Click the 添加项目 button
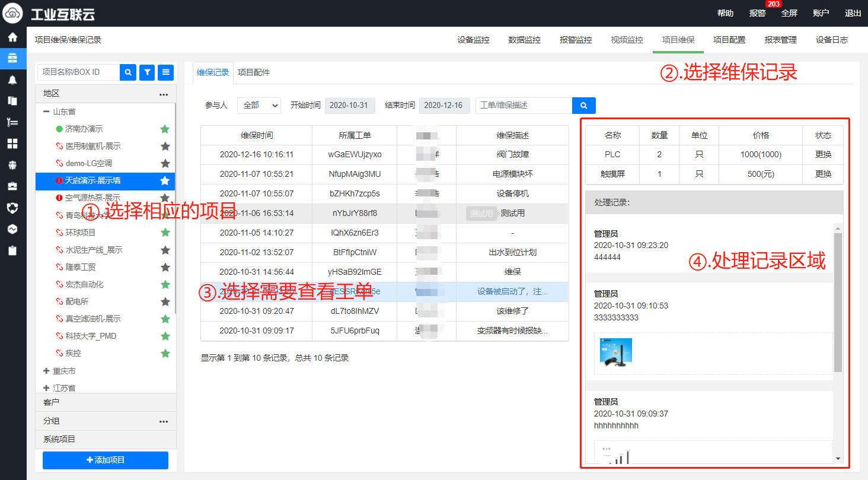The image size is (868, 480). click(106, 460)
